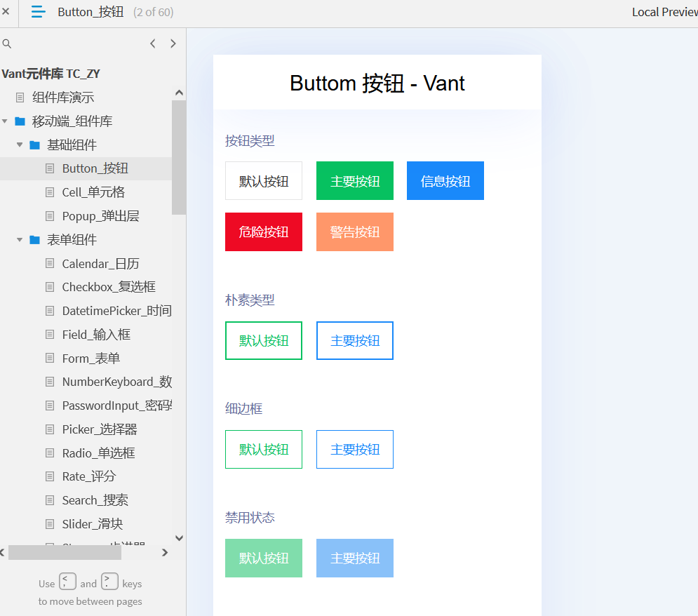Open the Radio_单选框 page
Image resolution: width=698 pixels, height=616 pixels.
[98, 453]
